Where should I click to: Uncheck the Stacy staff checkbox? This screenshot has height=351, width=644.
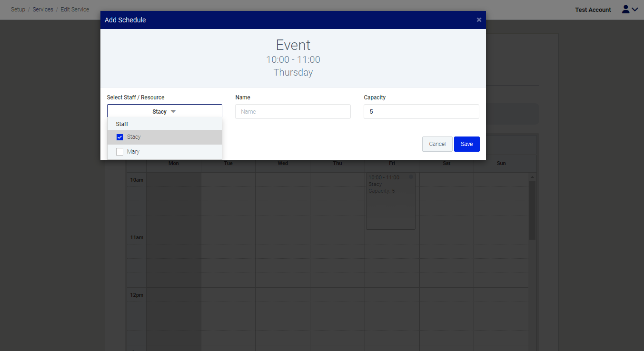[120, 137]
